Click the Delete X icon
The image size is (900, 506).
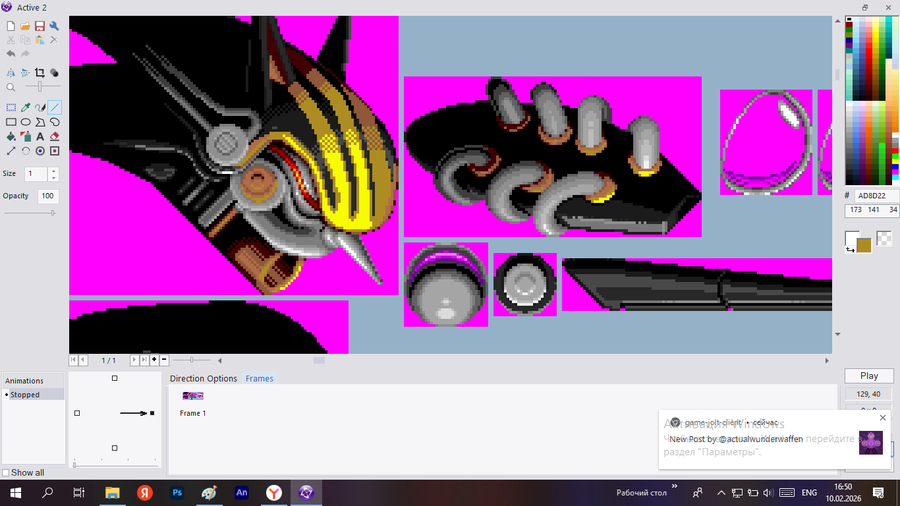[54, 40]
